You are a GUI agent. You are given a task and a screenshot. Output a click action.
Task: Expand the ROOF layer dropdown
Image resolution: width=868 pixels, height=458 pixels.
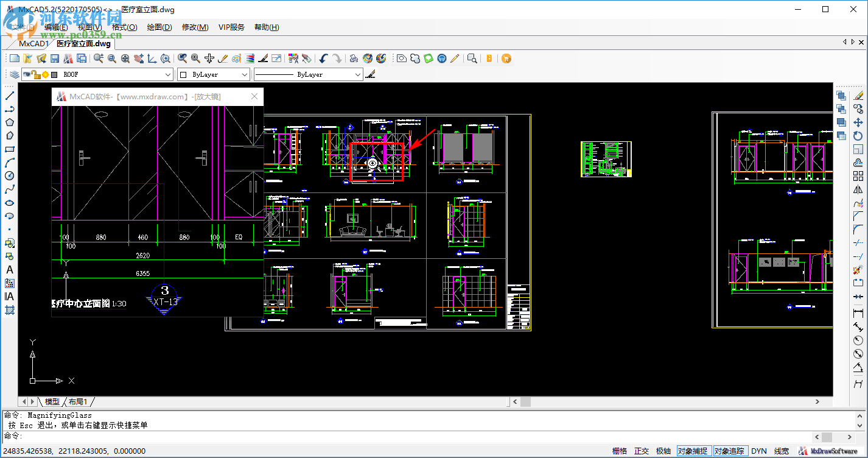point(169,74)
